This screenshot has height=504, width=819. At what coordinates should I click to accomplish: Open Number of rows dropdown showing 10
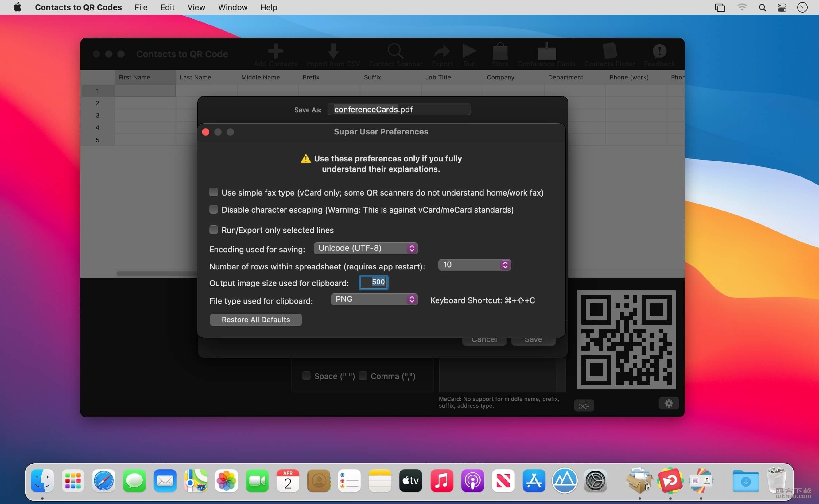coord(474,265)
